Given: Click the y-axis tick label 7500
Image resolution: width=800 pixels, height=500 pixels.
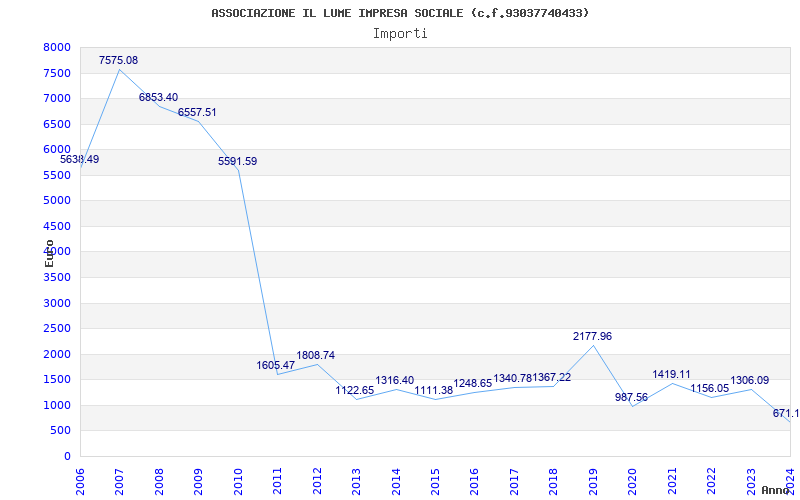Looking at the screenshot, I should tap(58, 73).
